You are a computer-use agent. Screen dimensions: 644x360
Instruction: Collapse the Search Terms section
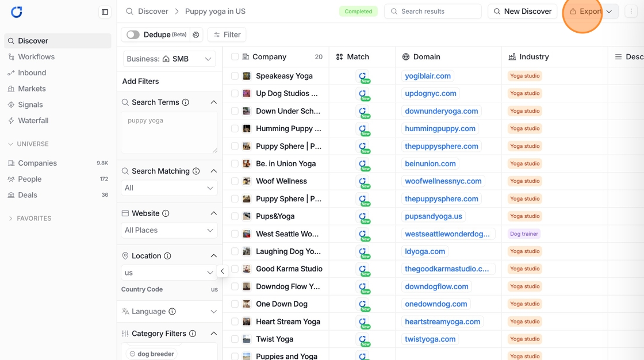pos(213,102)
